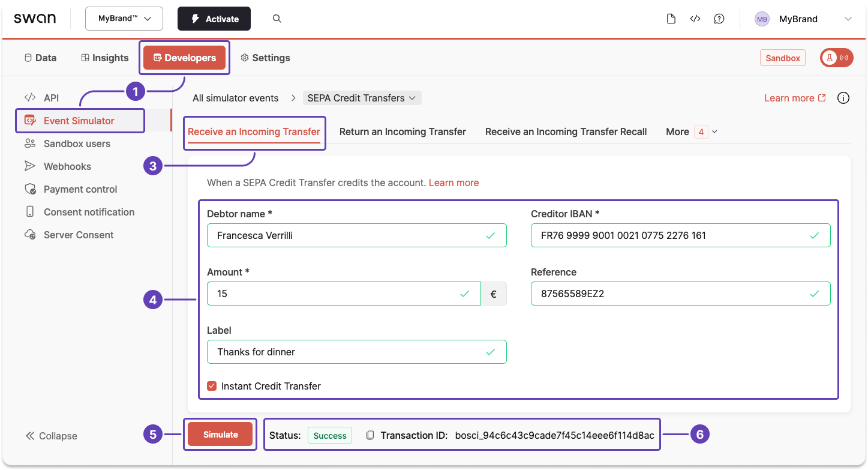The image size is (868, 470).
Task: Open the Learn more link about SEPA transfers
Action: (x=453, y=182)
